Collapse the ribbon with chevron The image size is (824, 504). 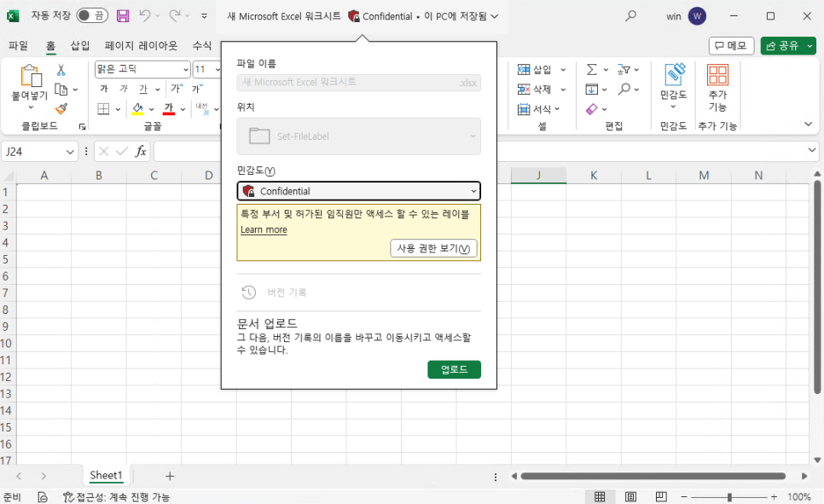[x=809, y=124]
